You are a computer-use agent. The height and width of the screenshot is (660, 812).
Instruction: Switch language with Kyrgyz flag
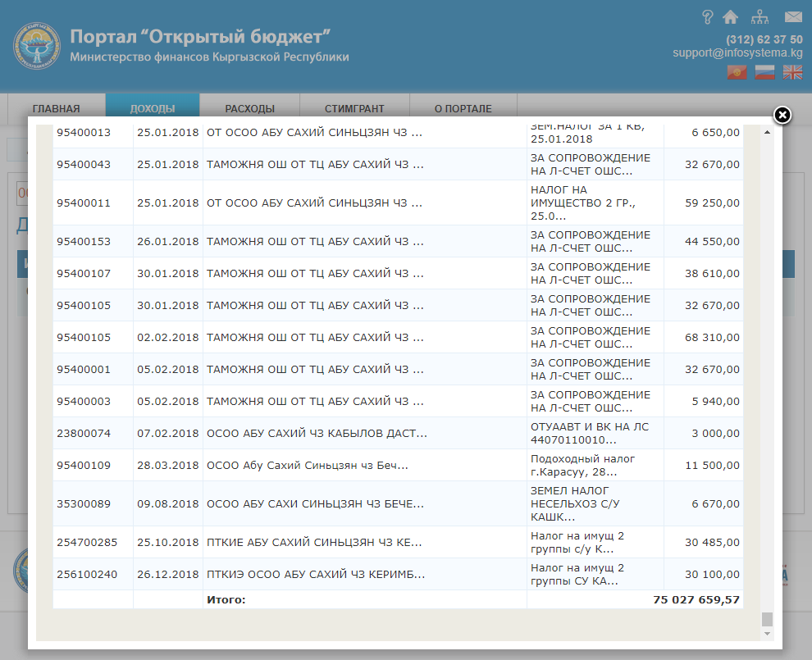click(737, 72)
